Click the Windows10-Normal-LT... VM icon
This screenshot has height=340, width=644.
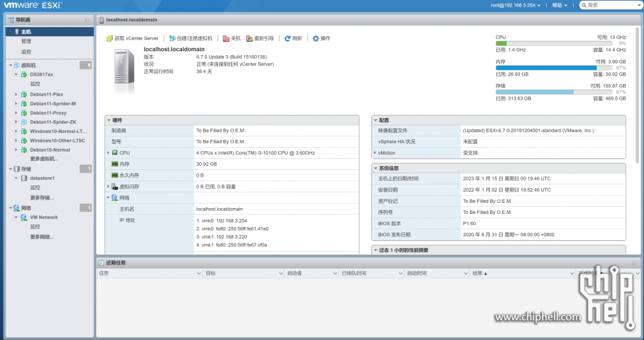24,131
